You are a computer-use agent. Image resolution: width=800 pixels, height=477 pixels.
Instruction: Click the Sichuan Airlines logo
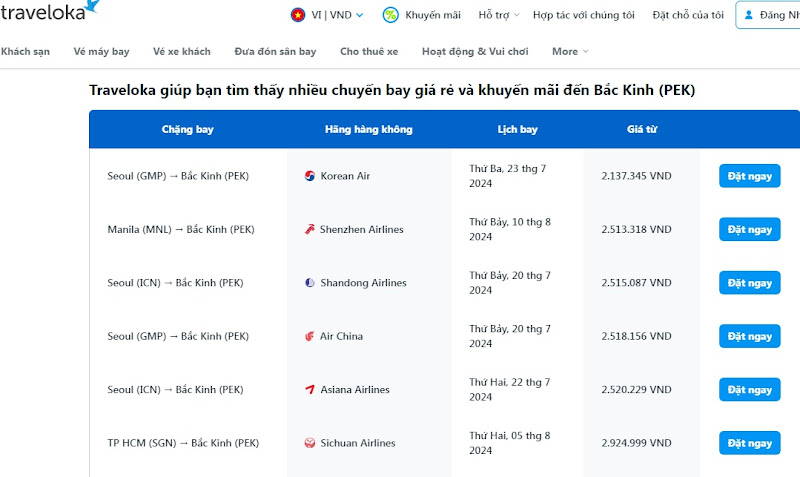coord(310,443)
